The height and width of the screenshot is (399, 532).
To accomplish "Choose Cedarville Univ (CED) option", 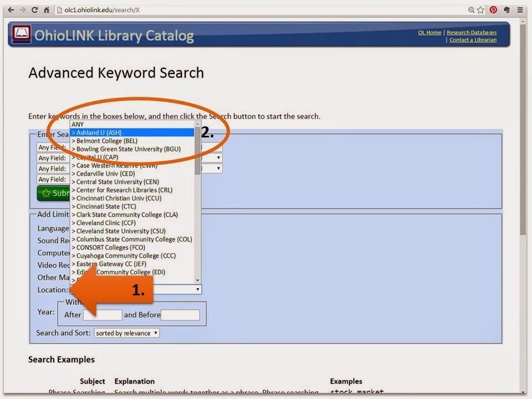I will coord(132,173).
